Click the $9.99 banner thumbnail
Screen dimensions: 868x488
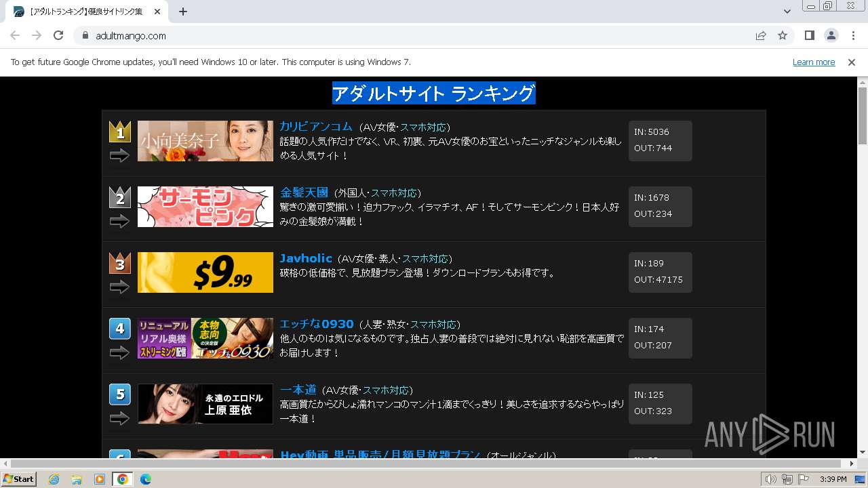(x=205, y=272)
